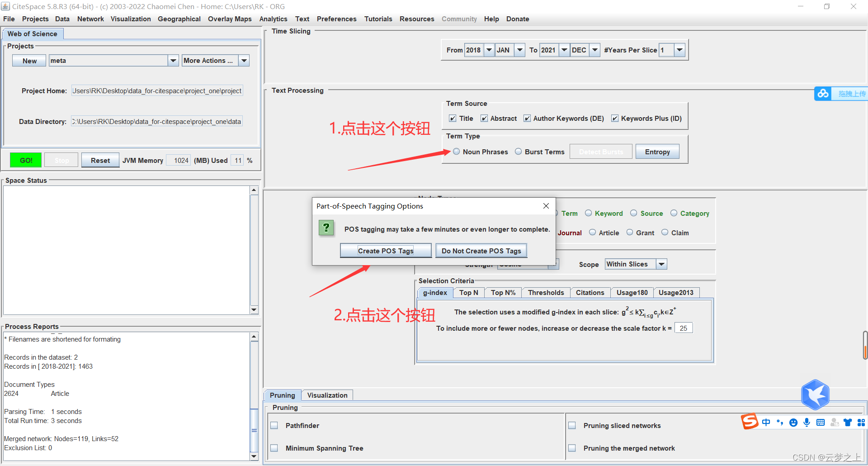Click the floating blue bird hexagon icon
The width and height of the screenshot is (868, 466).
click(x=815, y=395)
